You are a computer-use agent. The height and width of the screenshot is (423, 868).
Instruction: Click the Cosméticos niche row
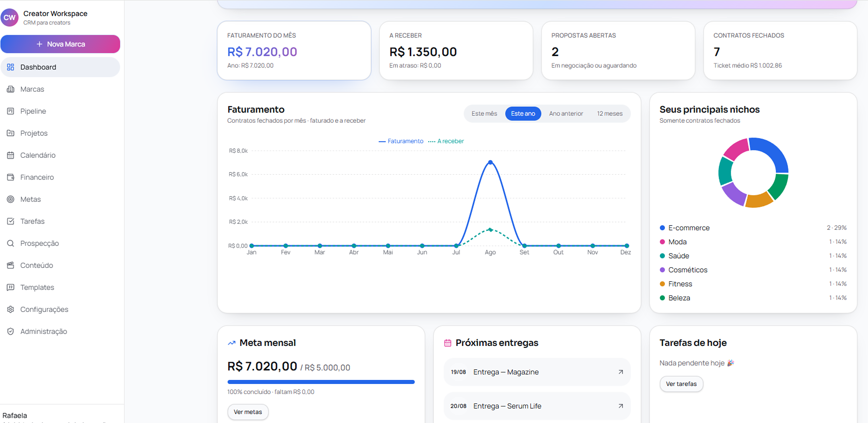click(753, 270)
